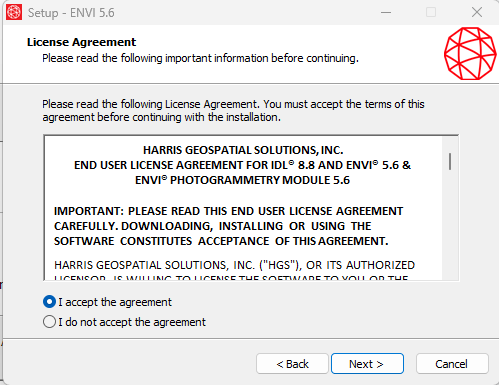Click the ENVI setup icon in title bar
The width and height of the screenshot is (499, 385).
click(x=14, y=12)
